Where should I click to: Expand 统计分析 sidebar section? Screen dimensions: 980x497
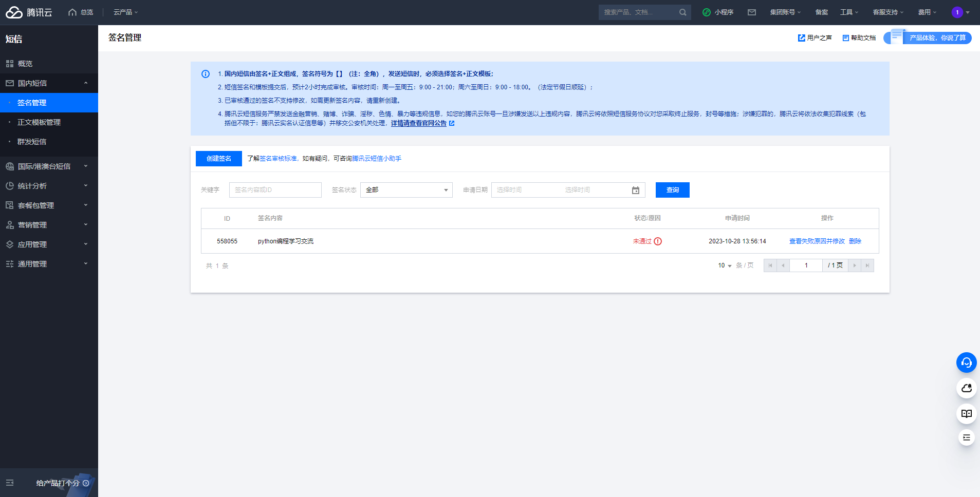click(49, 186)
